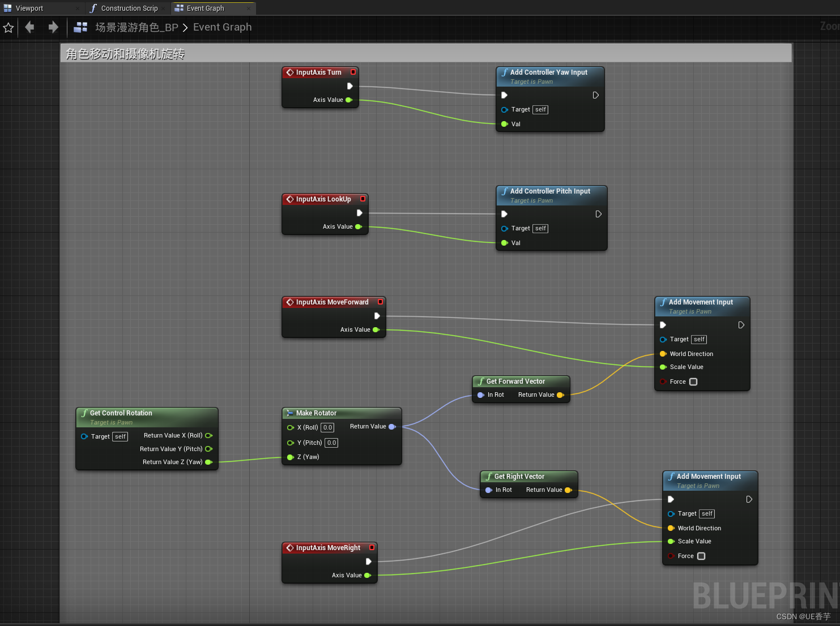Click exec output pin on upper Add Movement Input

point(741,325)
